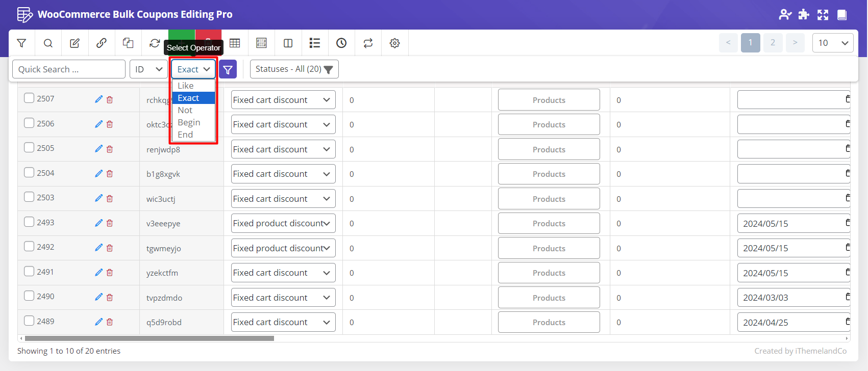Choose 'Like' from the operator list

click(x=186, y=86)
